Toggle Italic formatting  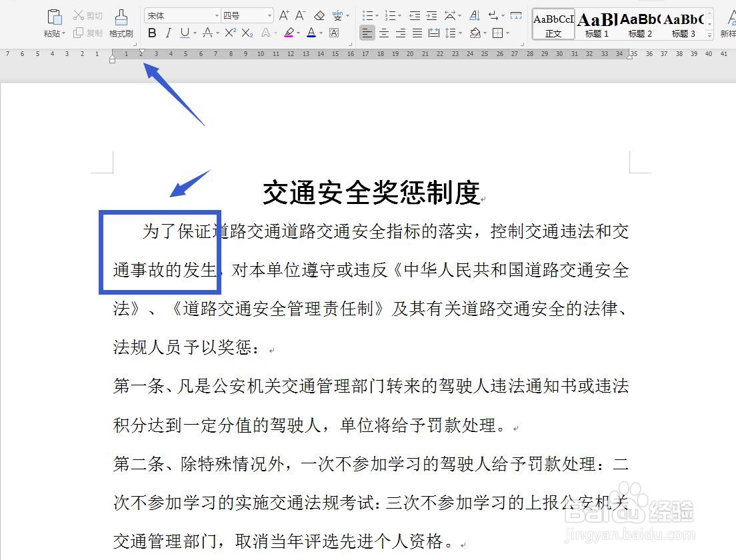tap(168, 33)
